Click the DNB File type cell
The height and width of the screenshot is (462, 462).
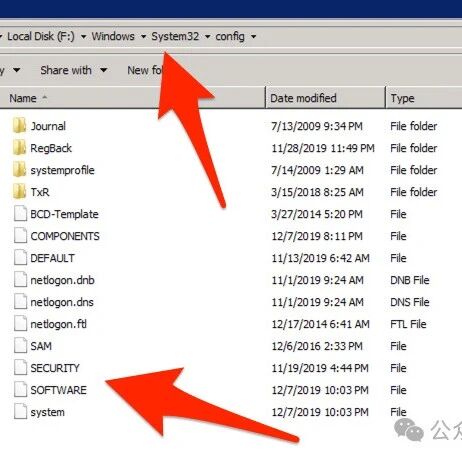pyautogui.click(x=410, y=280)
